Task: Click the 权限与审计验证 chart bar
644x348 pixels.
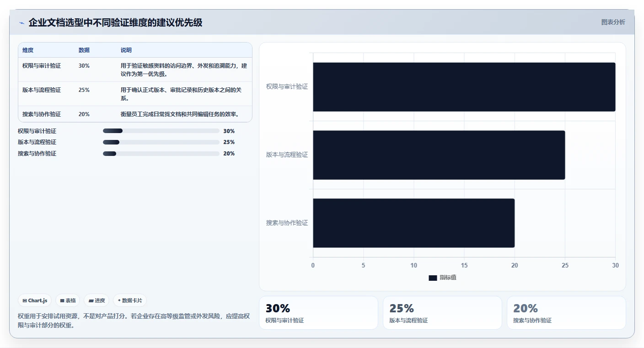Action: tap(464, 87)
